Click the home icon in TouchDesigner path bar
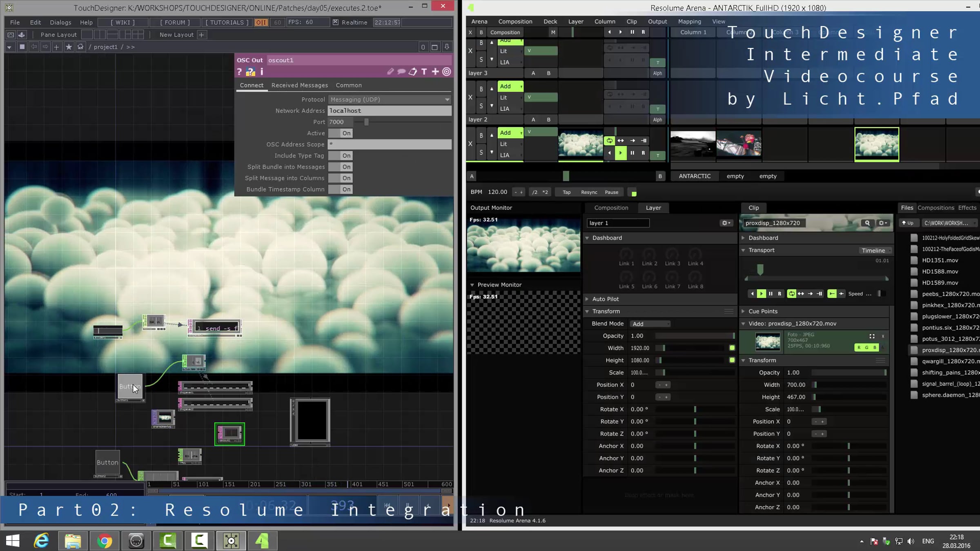The height and width of the screenshot is (551, 980). click(80, 47)
